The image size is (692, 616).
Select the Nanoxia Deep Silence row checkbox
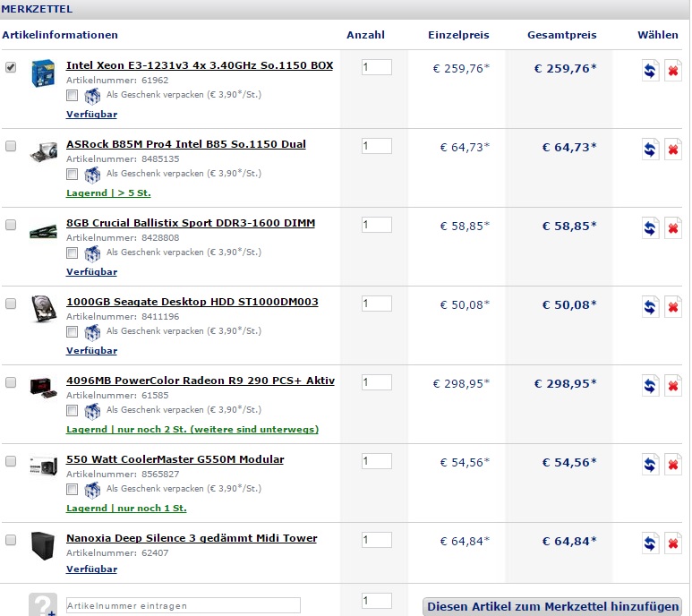coord(11,540)
